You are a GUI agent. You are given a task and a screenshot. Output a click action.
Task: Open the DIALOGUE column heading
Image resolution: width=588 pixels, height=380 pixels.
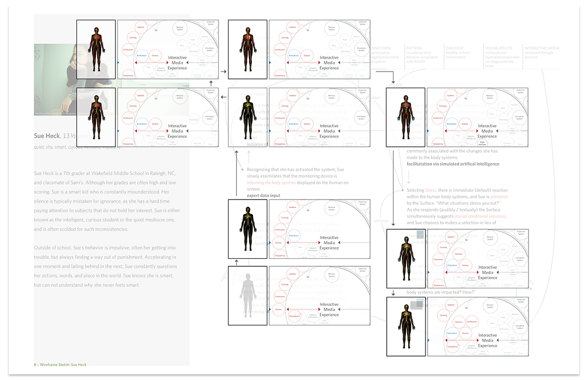454,48
